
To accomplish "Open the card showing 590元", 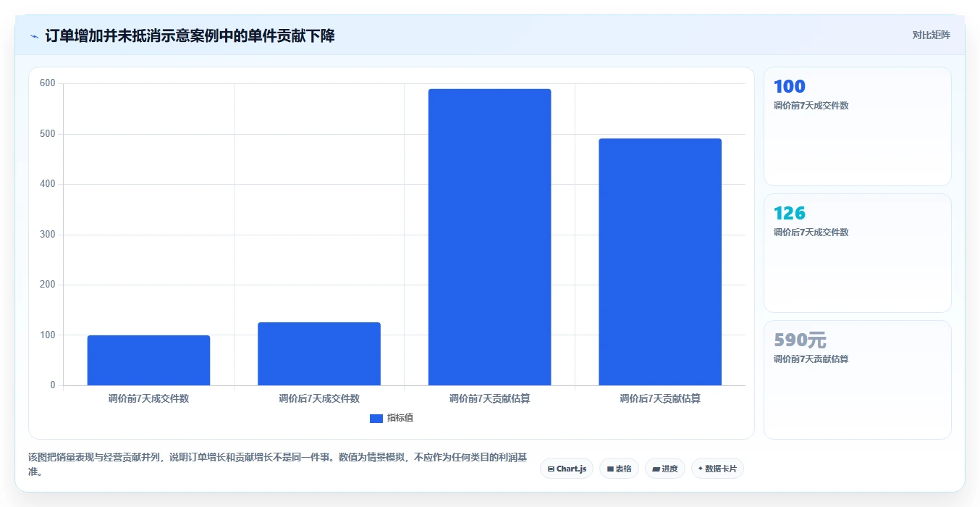I will click(858, 380).
